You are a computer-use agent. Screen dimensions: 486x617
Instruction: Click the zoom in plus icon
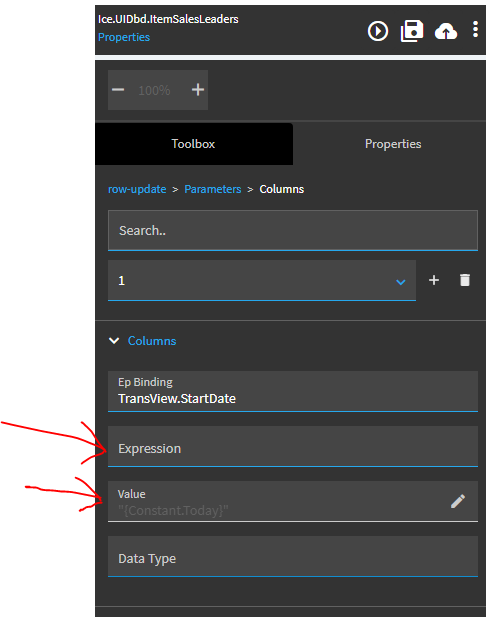tap(198, 90)
